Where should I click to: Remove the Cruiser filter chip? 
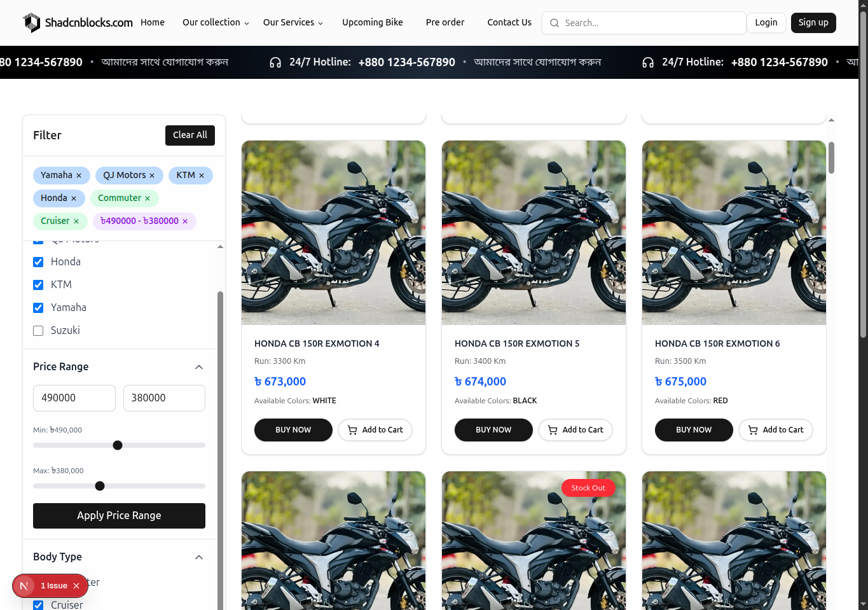click(x=76, y=221)
